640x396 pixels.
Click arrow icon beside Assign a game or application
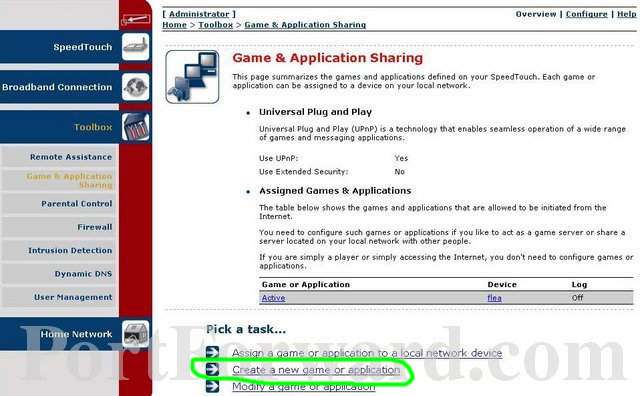[212, 352]
